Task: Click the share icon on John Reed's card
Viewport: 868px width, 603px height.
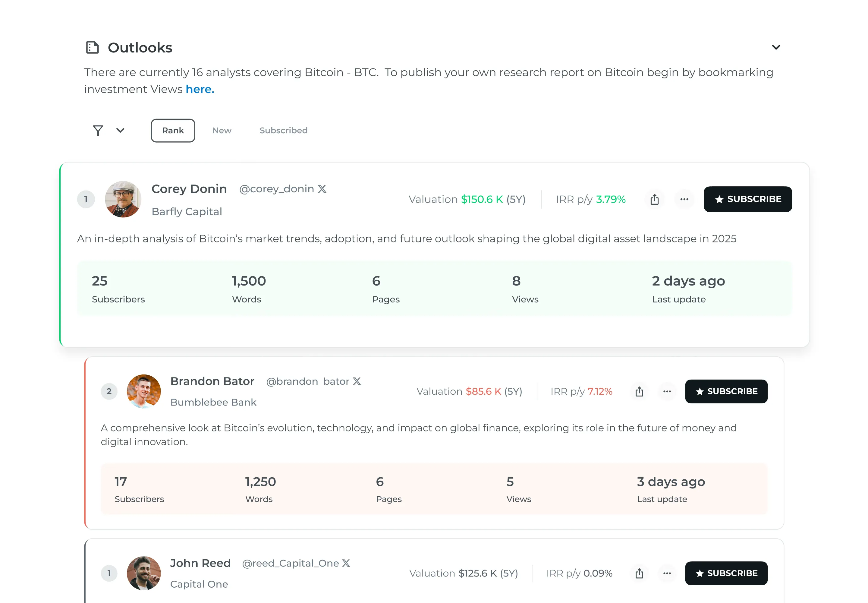Action: (x=639, y=573)
